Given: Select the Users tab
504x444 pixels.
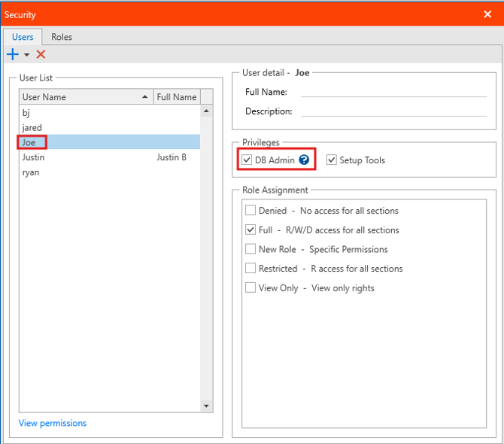Looking at the screenshot, I should tap(23, 37).
